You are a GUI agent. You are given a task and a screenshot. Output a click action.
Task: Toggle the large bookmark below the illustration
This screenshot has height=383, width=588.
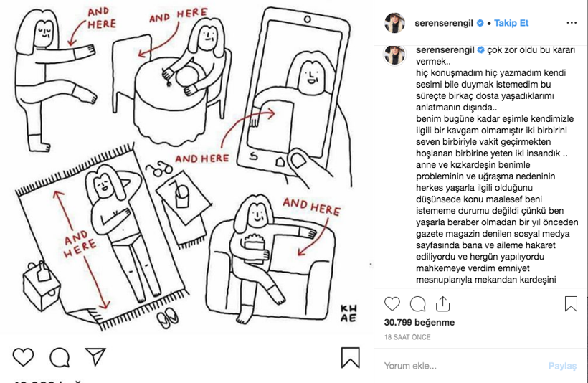pos(350,357)
